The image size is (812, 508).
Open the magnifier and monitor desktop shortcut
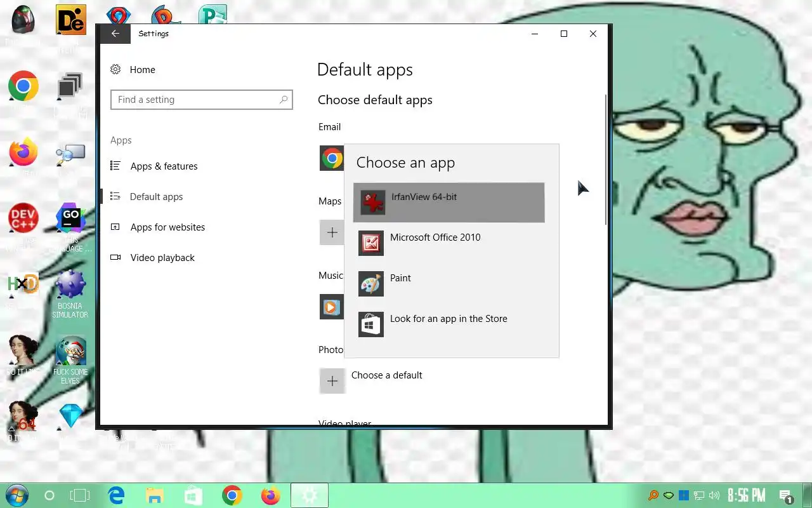[x=70, y=154]
